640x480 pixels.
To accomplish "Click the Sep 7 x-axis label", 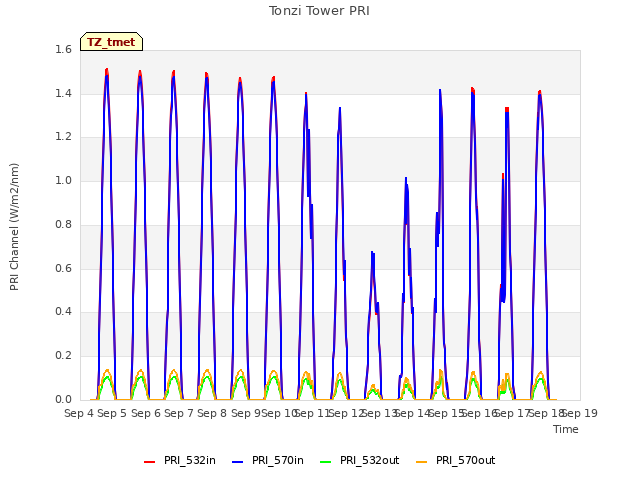I will click(179, 413).
